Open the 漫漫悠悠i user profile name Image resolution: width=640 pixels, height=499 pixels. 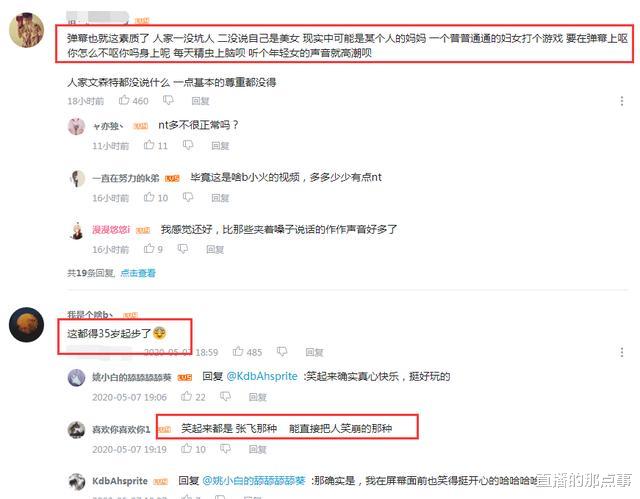[111, 230]
